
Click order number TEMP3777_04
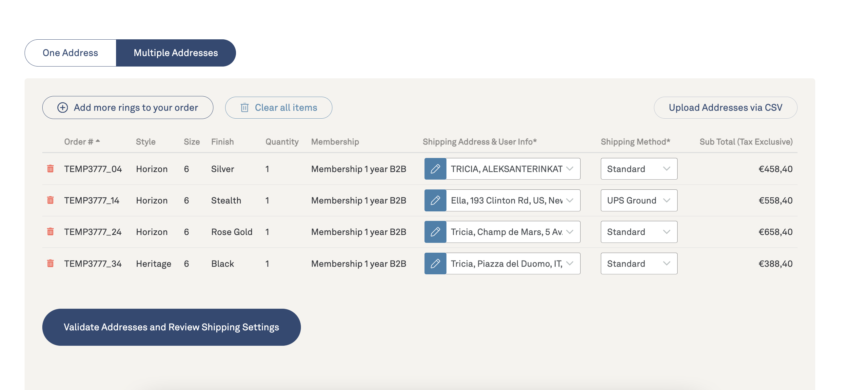pyautogui.click(x=93, y=169)
